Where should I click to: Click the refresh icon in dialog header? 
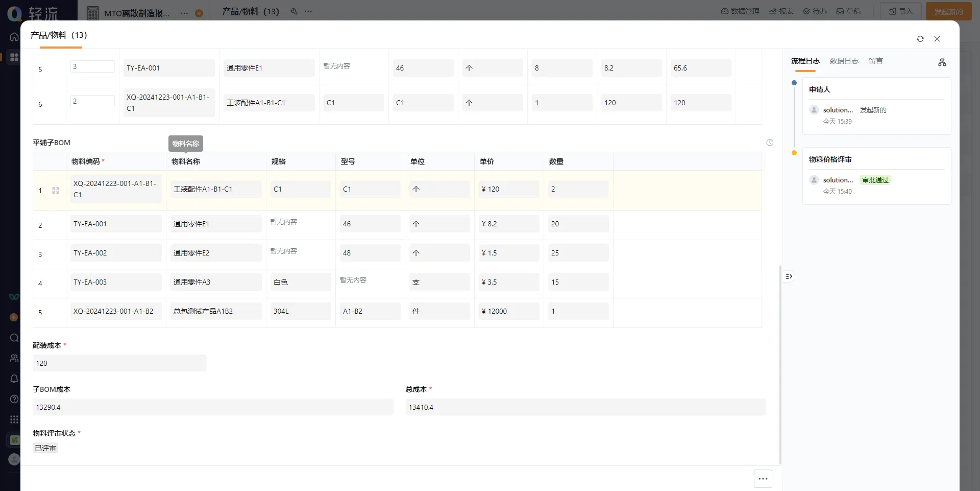click(920, 39)
